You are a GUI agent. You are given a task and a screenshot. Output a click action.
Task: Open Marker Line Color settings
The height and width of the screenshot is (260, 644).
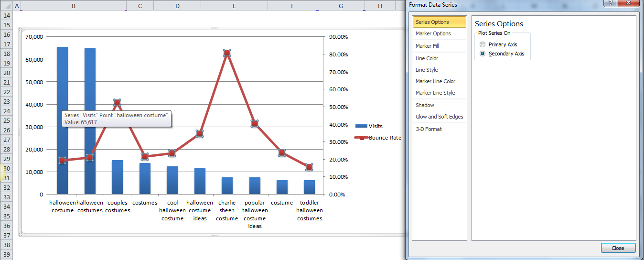(435, 81)
